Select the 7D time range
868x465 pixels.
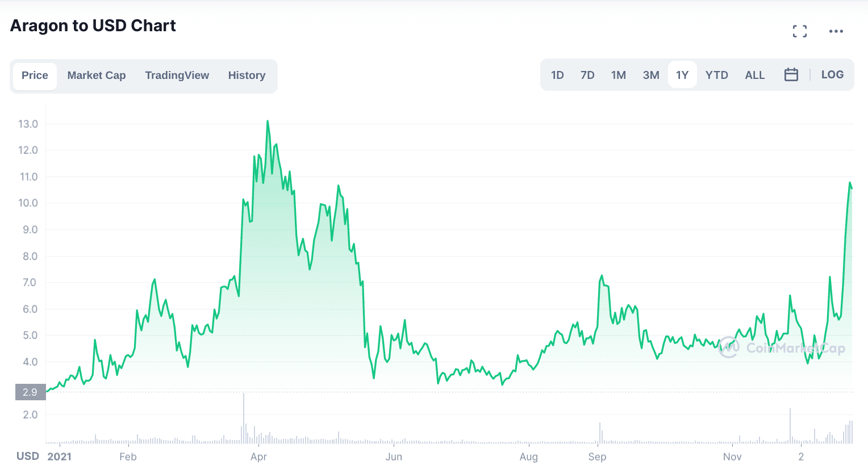pos(587,75)
